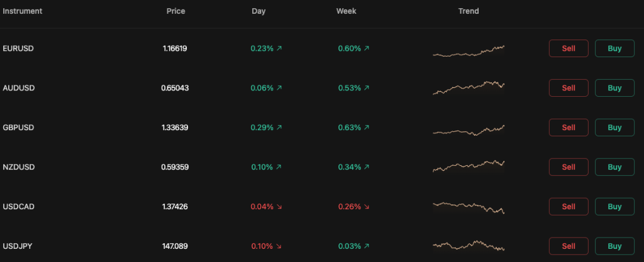Click the Day column header

click(x=258, y=11)
